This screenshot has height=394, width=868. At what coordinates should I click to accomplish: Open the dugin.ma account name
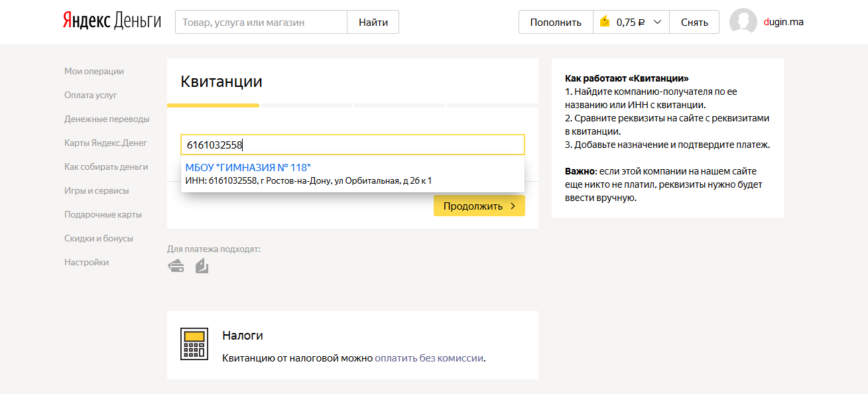784,22
